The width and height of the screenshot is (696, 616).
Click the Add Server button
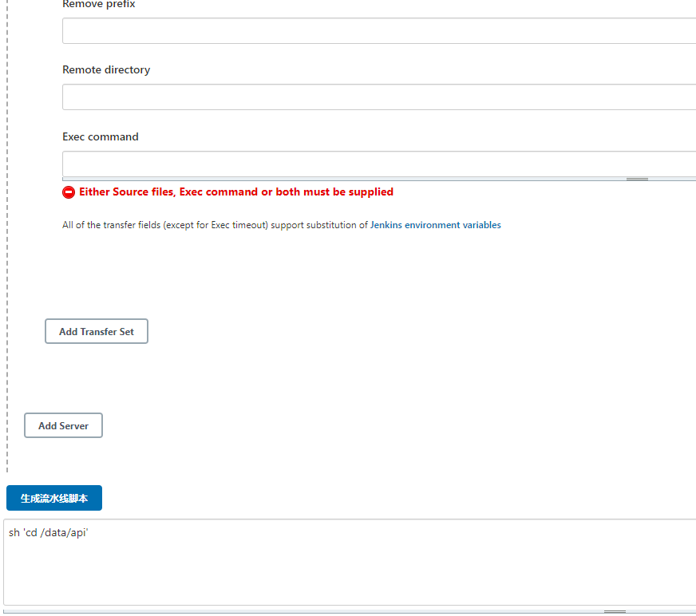click(x=63, y=425)
